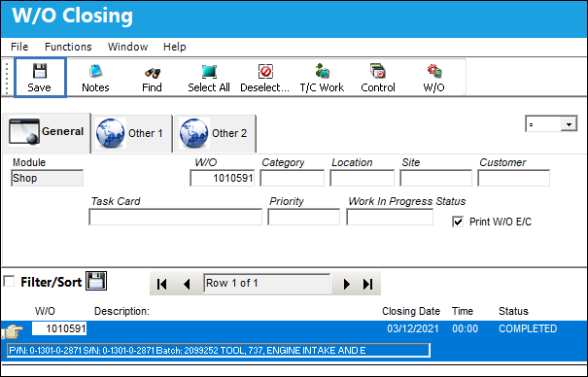The width and height of the screenshot is (588, 377).
Task: Click the closing date 03/12/2021
Action: pyautogui.click(x=412, y=328)
